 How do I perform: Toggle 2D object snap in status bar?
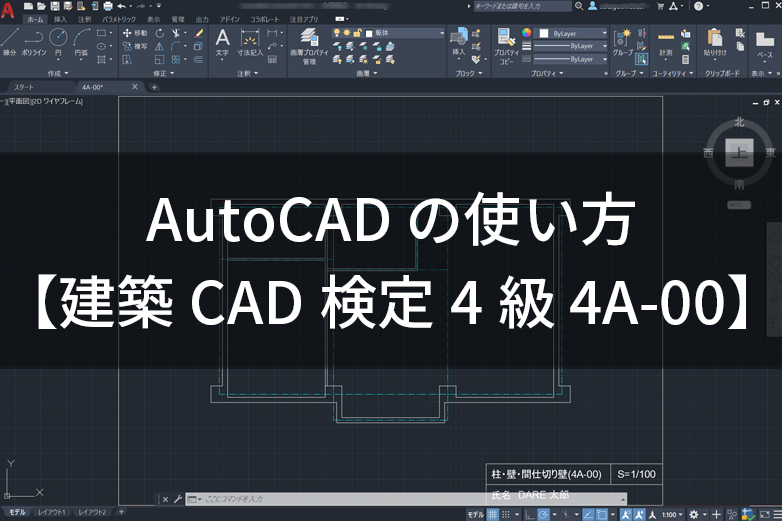[x=601, y=515]
